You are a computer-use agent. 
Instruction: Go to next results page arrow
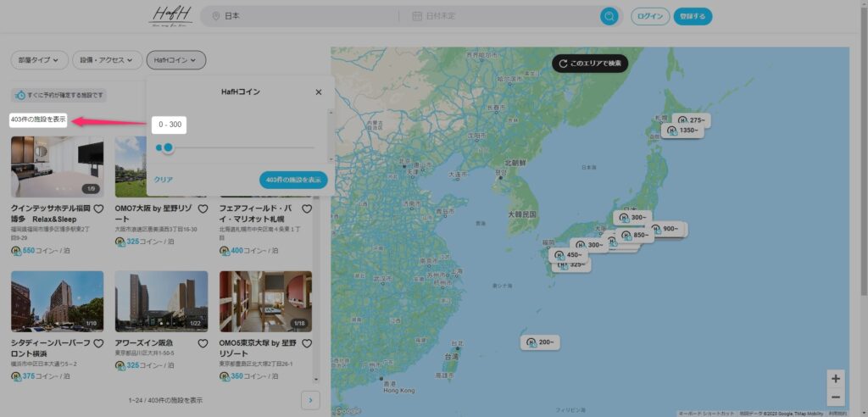310,400
